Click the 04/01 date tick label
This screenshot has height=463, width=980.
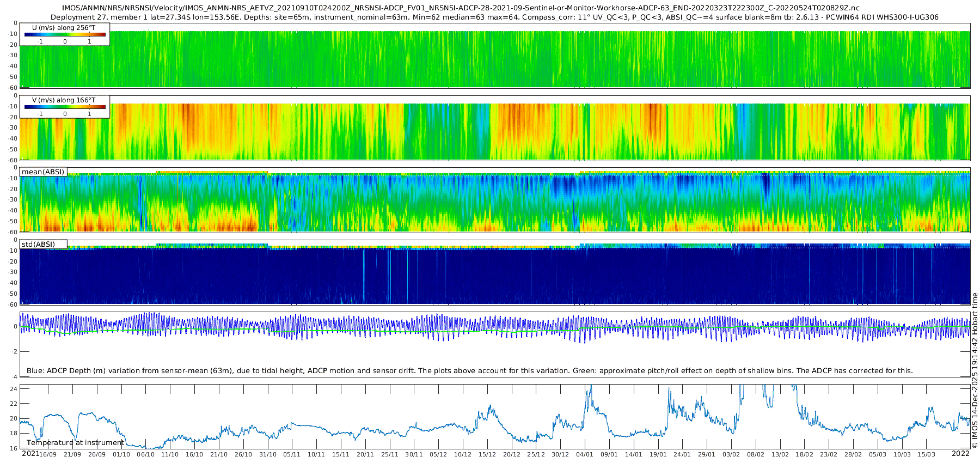(585, 454)
